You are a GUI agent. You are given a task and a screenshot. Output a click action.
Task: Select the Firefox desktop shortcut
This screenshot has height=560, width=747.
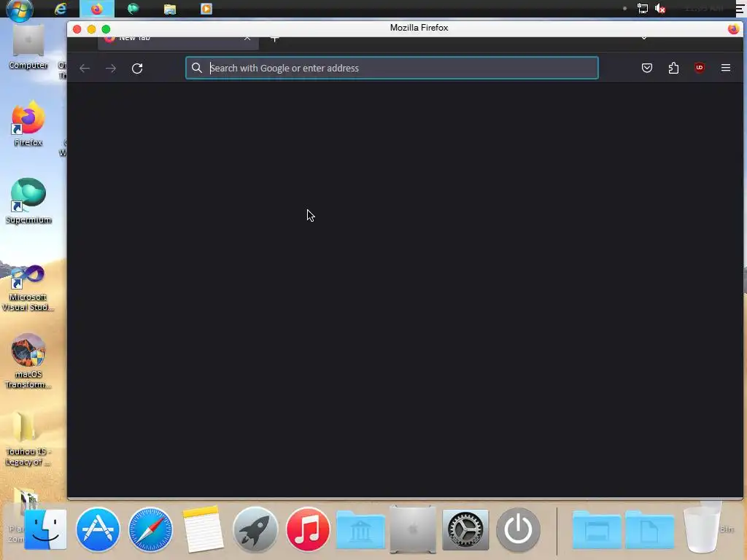click(x=28, y=124)
